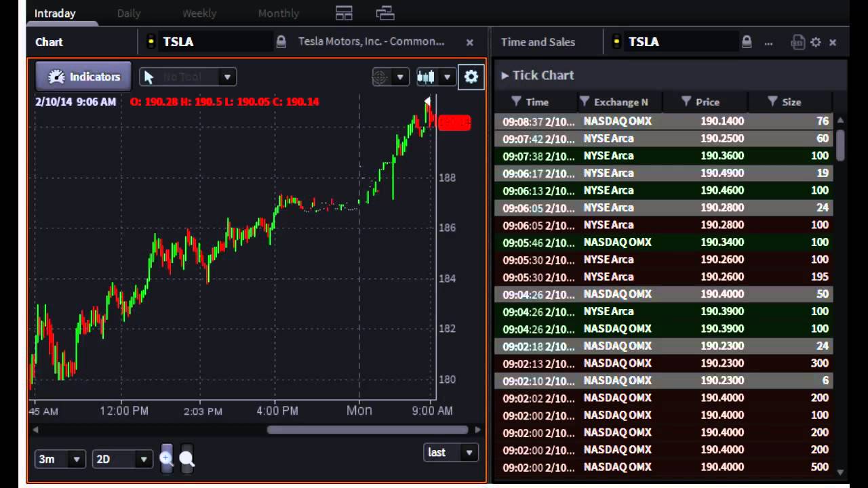Click the zoom in magnifier icon
Screen dimensions: 868x488
(x=166, y=459)
